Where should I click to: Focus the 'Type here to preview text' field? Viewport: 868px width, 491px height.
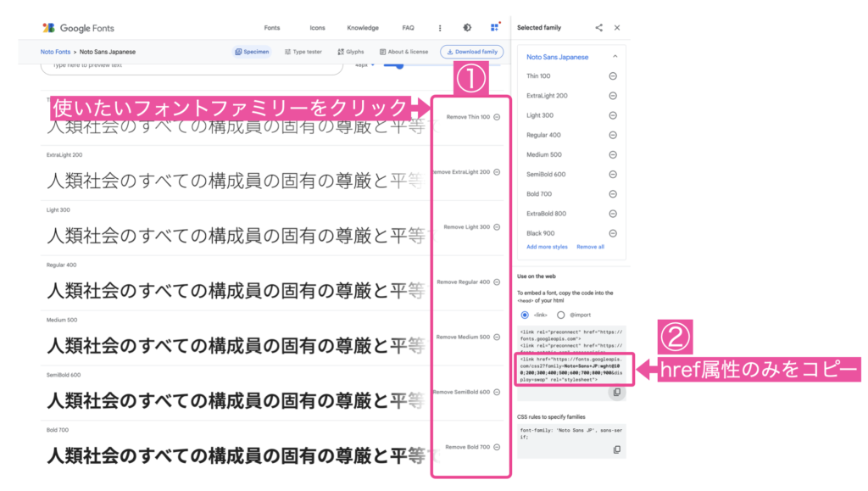click(x=192, y=66)
